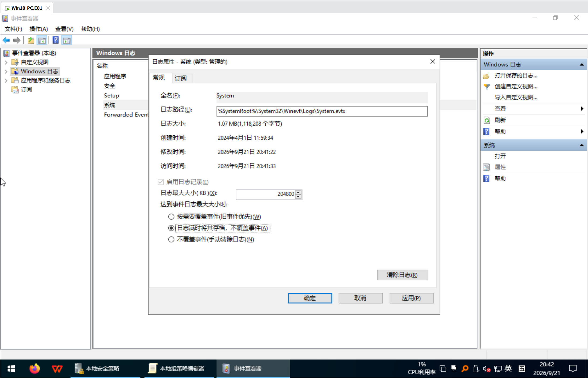Click the orange search tray icon
This screenshot has width=588, height=378.
click(465, 369)
